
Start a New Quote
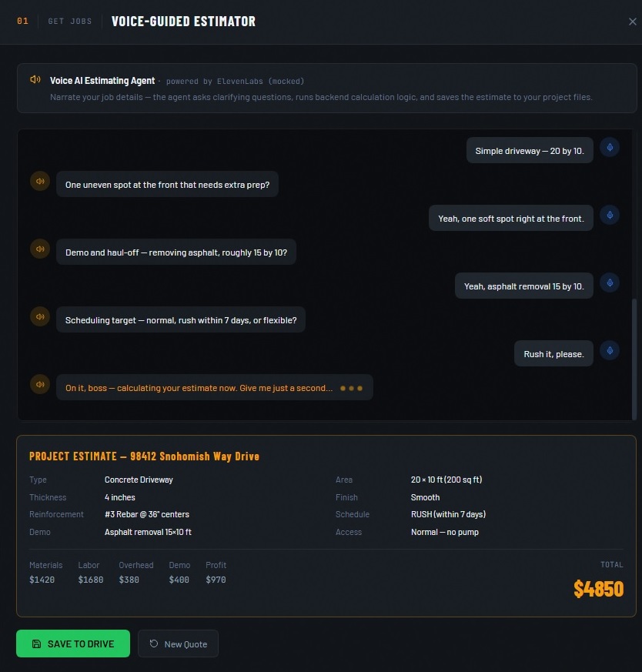(178, 644)
